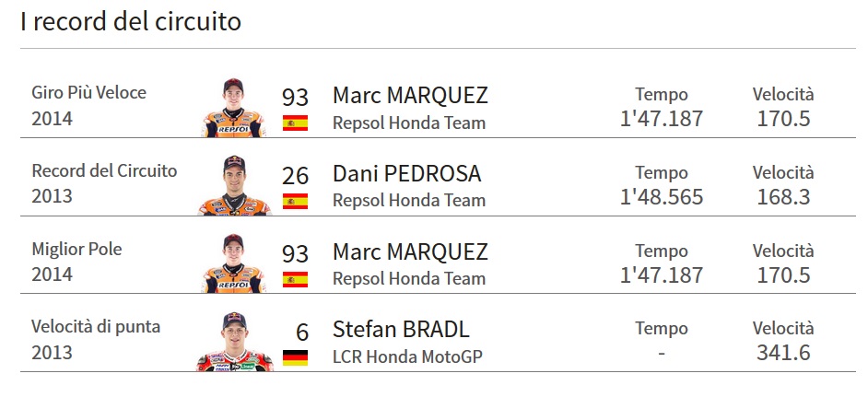The height and width of the screenshot is (397, 868).
Task: Click German flag next to Stefan Bradl
Action: (x=295, y=357)
